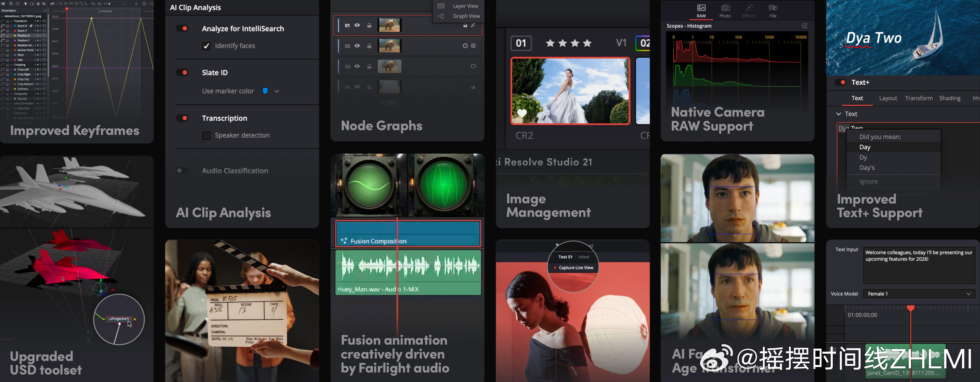Screen dimensions: 980x382
Task: Click the curve icon on Zoom X row
Action: pyautogui.click(x=3, y=26)
